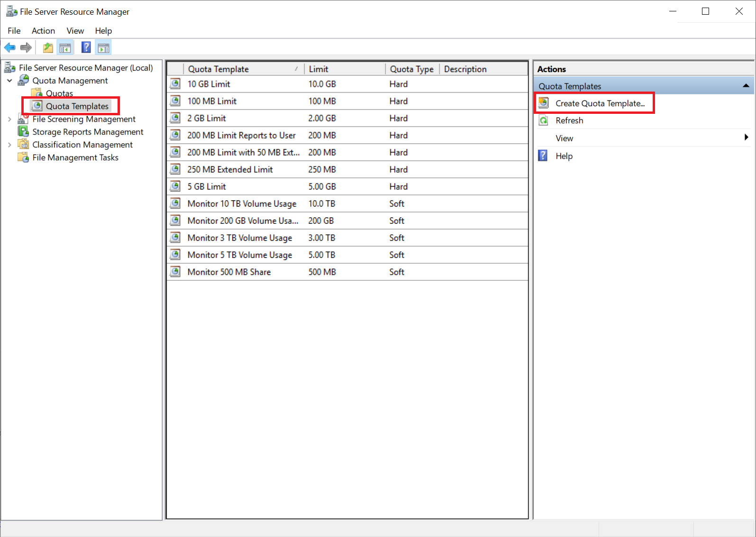
Task: Select File Server Resource Manager (Local) root
Action: pos(86,68)
